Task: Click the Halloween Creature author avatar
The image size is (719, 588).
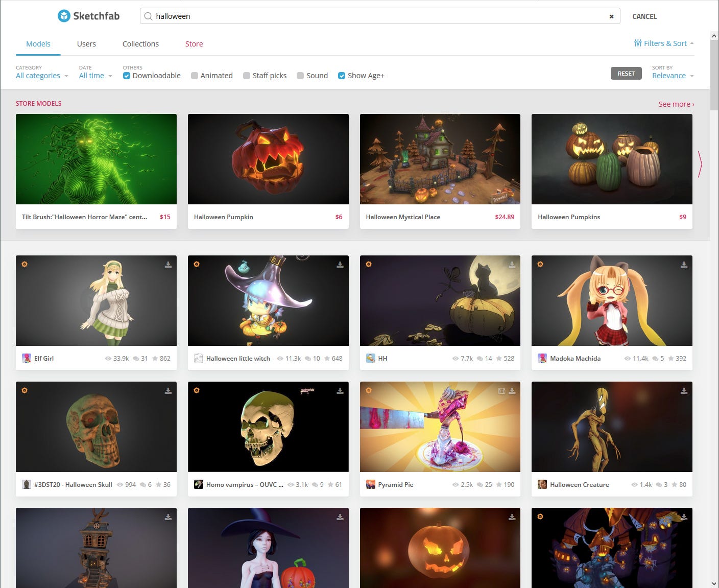Action: (x=542, y=484)
